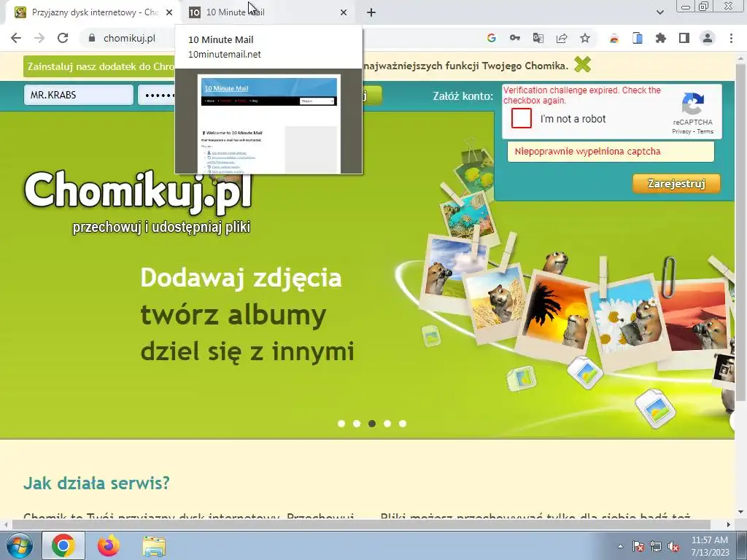Close the Przyjazny dysk internetowy tab
The image size is (747, 560).
[x=169, y=12]
